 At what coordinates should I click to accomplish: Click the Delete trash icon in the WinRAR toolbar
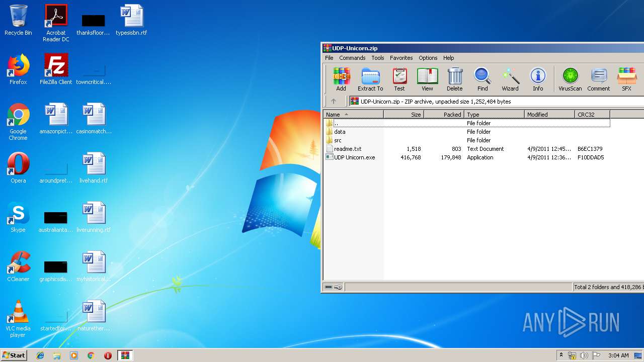[x=454, y=79]
